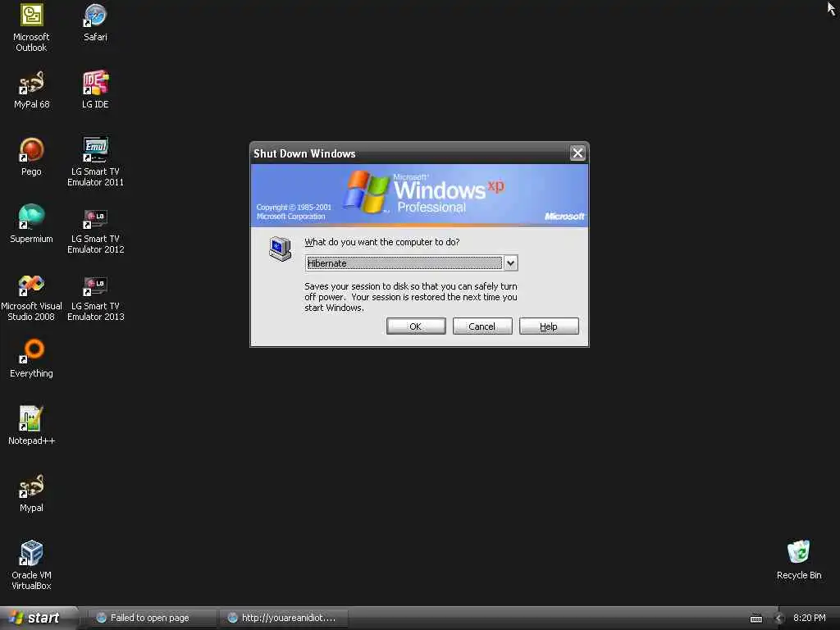Switch to 'Failed to open page' taskbar window
The image size is (840, 630).
[151, 619]
